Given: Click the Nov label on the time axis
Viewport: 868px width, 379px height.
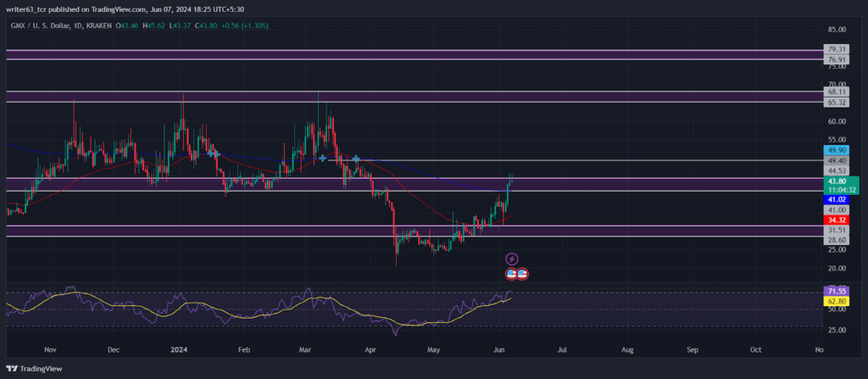Looking at the screenshot, I should pos(50,350).
